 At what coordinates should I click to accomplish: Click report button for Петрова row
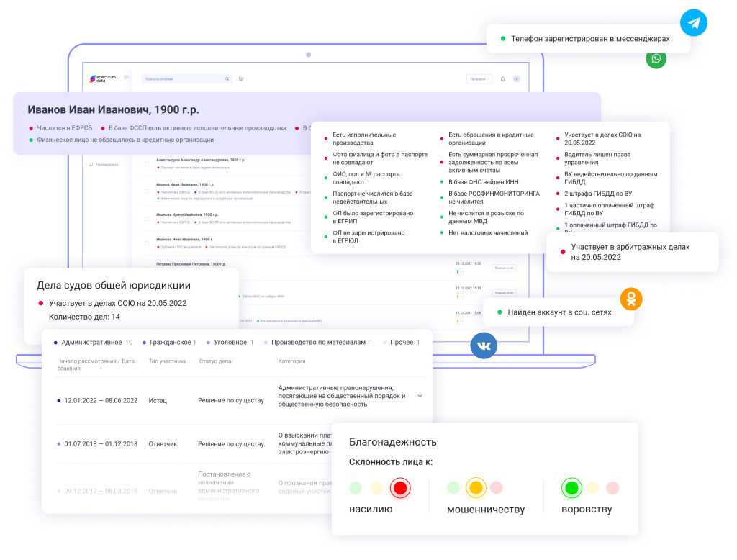click(x=504, y=268)
